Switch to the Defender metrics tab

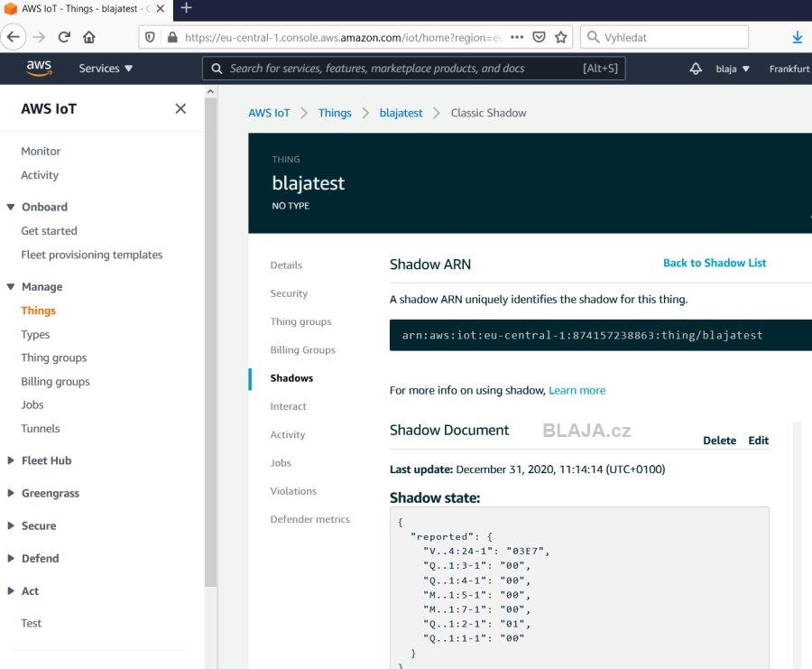(x=309, y=519)
